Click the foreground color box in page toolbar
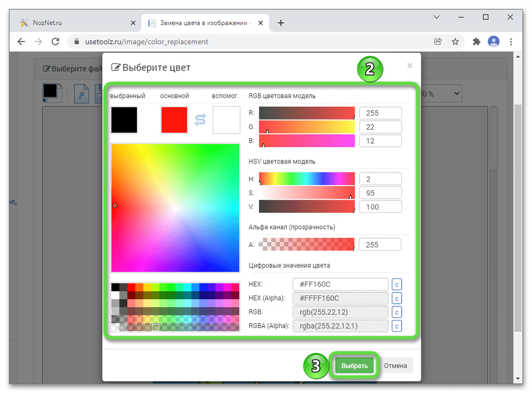 [50, 90]
